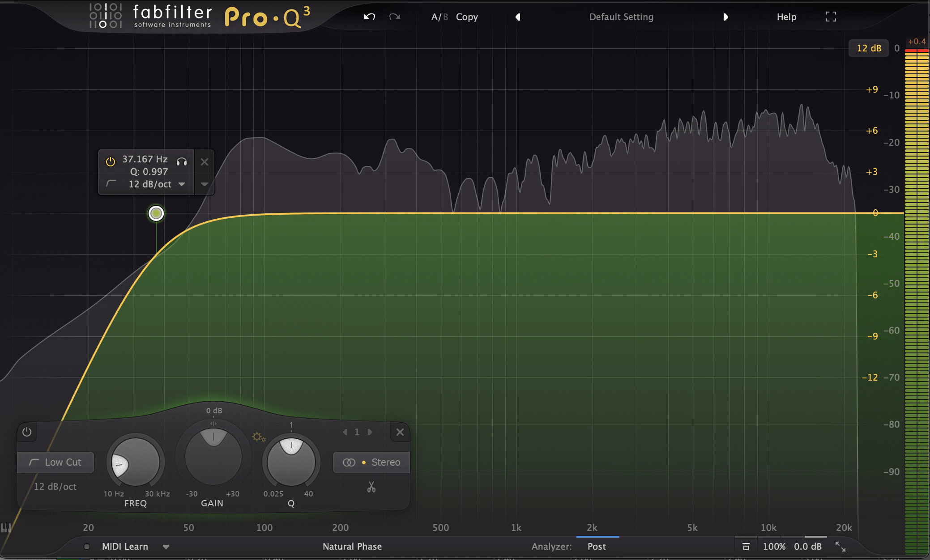Open the Help menu

[x=786, y=17]
